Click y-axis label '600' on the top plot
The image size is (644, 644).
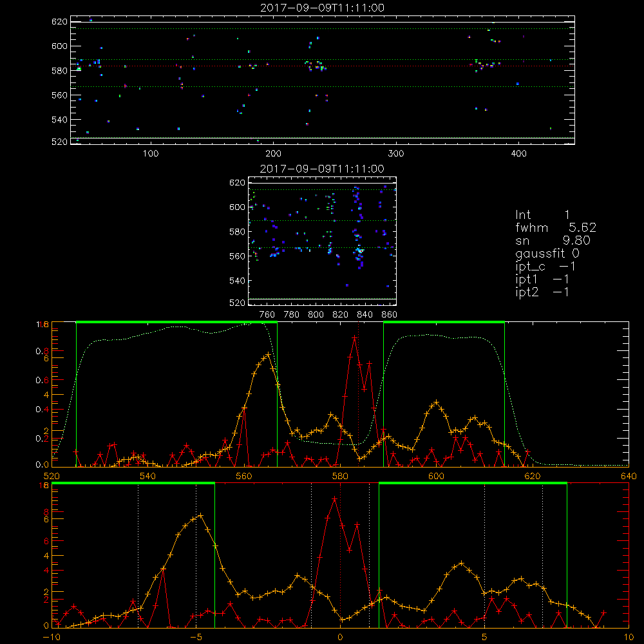pos(59,46)
